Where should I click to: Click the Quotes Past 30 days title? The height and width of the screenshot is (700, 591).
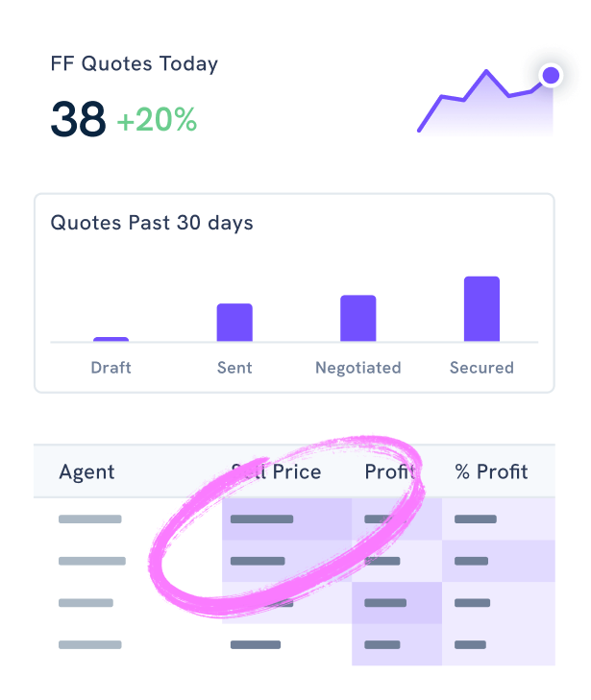[152, 223]
